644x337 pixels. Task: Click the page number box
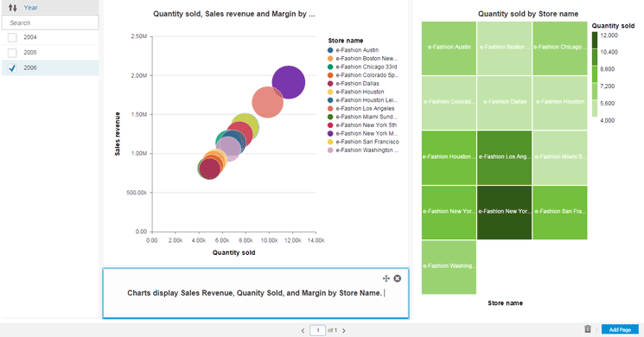tap(317, 330)
